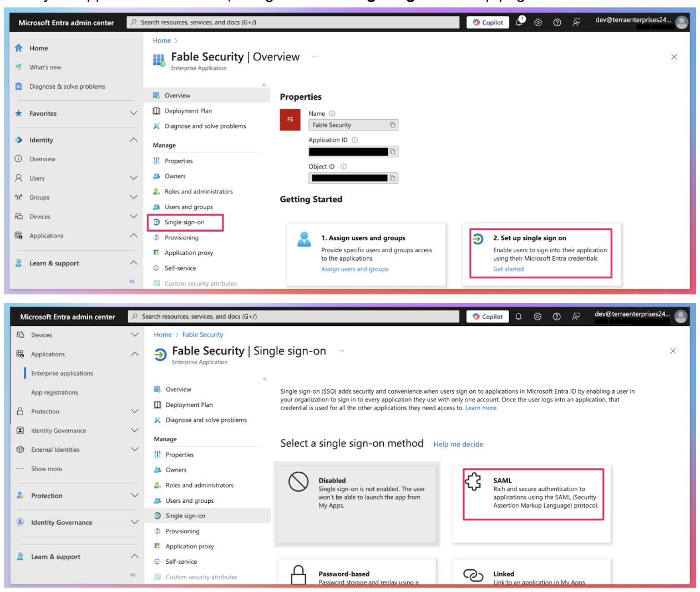Open notifications bell showing badge 1
Image resolution: width=700 pixels, height=592 pixels.
[x=520, y=22]
